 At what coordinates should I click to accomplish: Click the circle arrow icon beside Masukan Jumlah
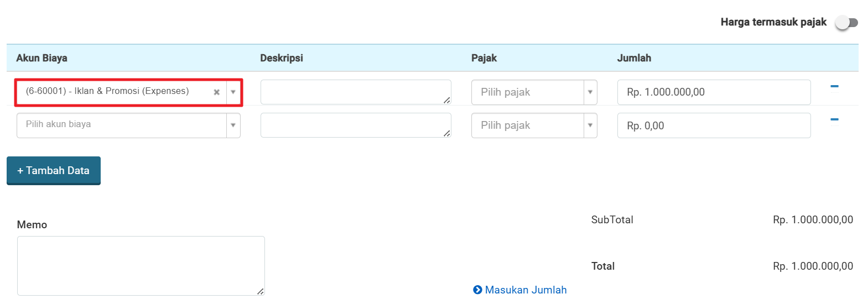coord(477,290)
